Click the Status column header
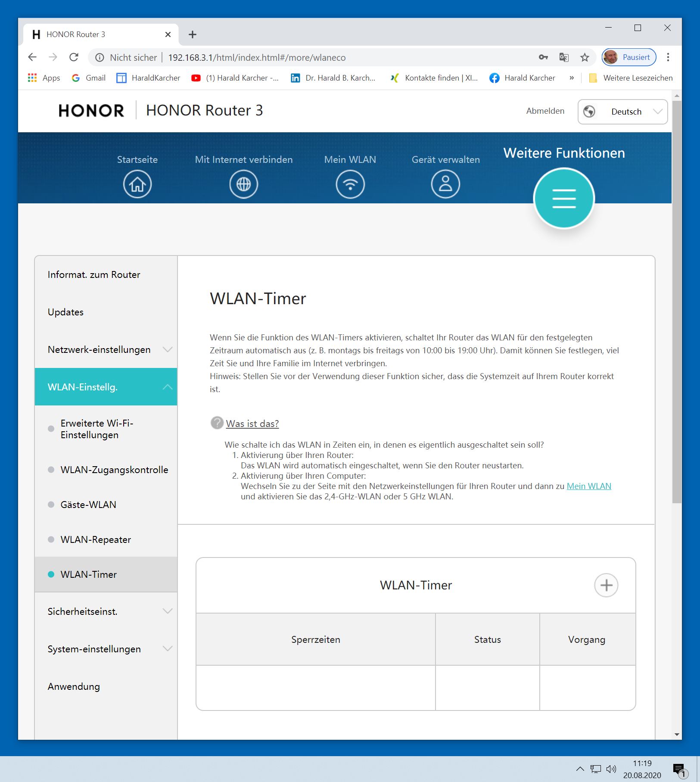Screen dimensions: 700x782 coord(488,639)
